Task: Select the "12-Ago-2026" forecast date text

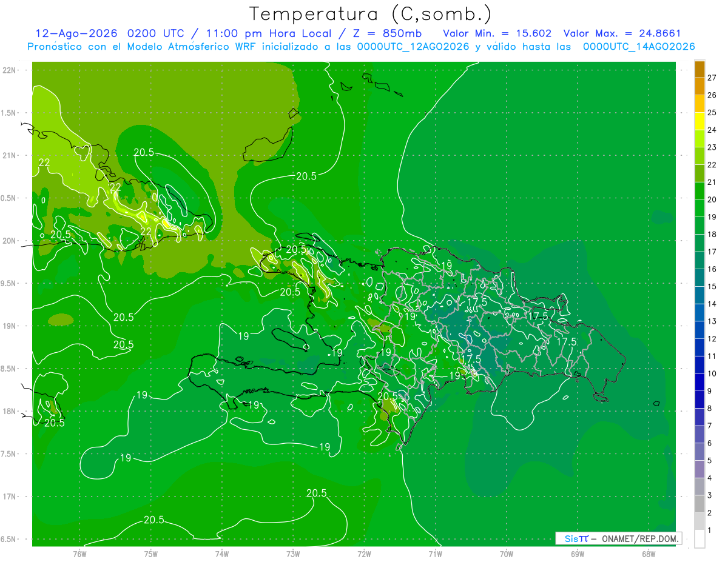Action: tap(78, 33)
